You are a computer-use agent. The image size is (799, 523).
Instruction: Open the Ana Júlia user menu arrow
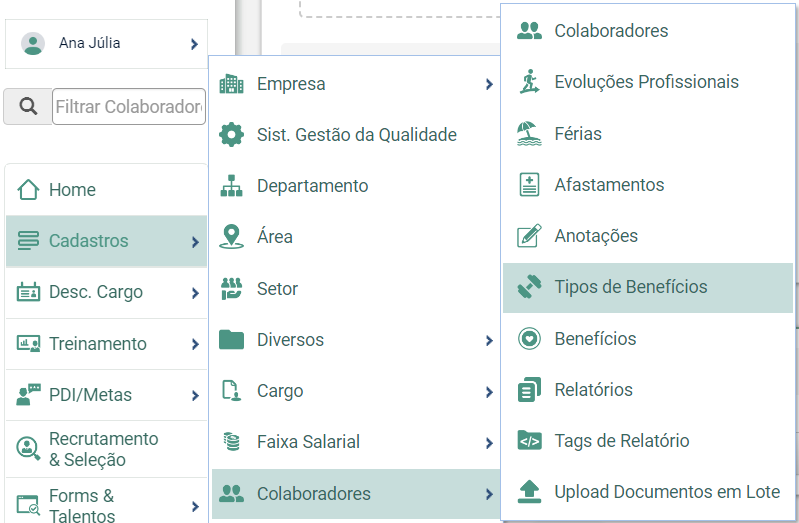[194, 44]
